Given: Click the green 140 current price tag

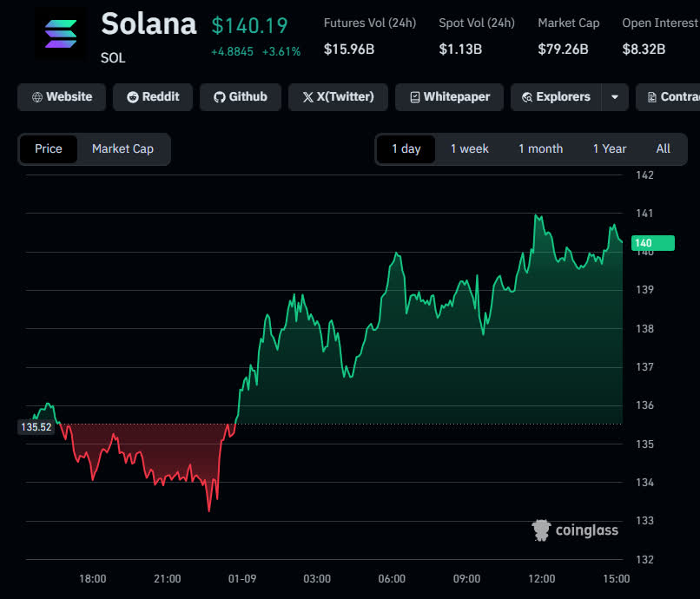Looking at the screenshot, I should 651,243.
